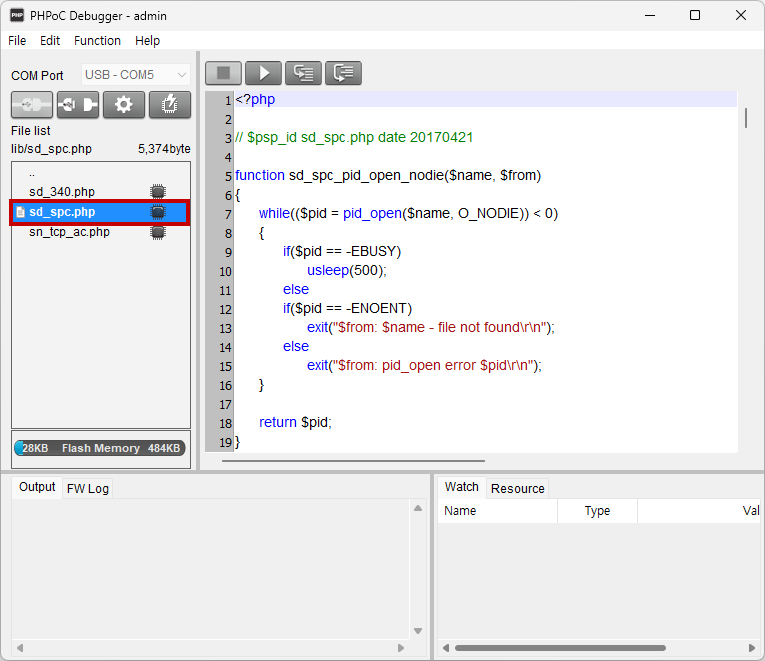765x661 pixels.
Task: Click the USB connect icon button
Action: [32, 104]
